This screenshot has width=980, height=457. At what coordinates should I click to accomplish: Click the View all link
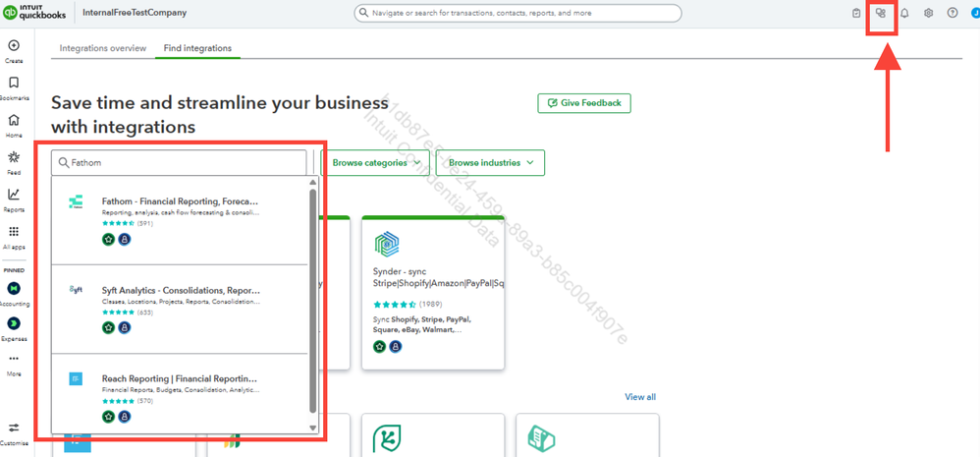(x=640, y=397)
